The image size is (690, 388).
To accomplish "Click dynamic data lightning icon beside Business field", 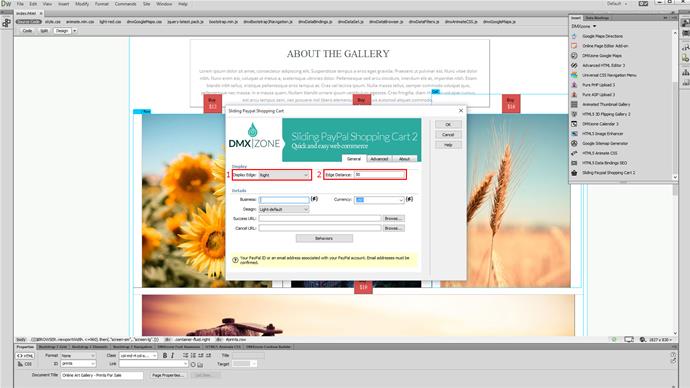I will click(314, 199).
